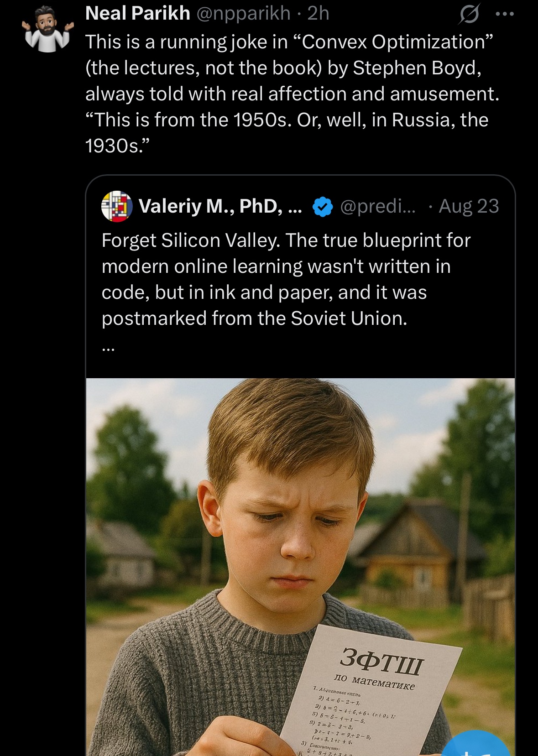Viewport: 538px width, 756px height.
Task: Open the "Forget Silicon Valley" quoted text
Action: click(286, 240)
